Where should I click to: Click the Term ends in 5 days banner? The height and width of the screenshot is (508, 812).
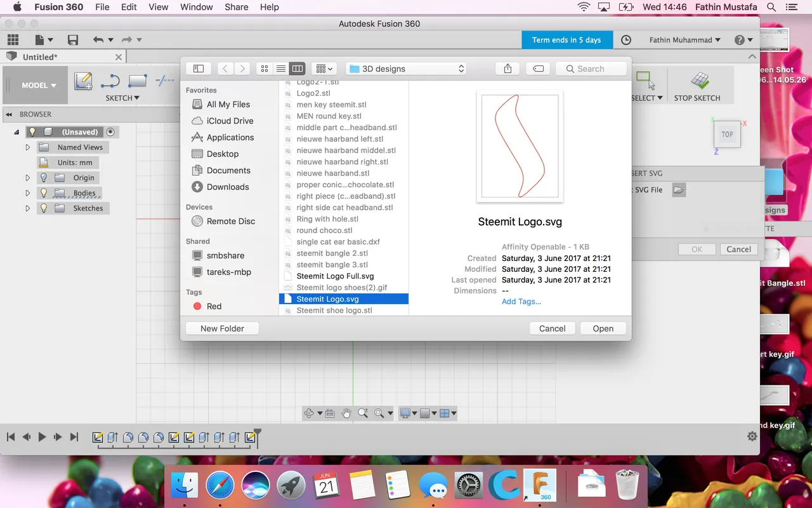[566, 40]
